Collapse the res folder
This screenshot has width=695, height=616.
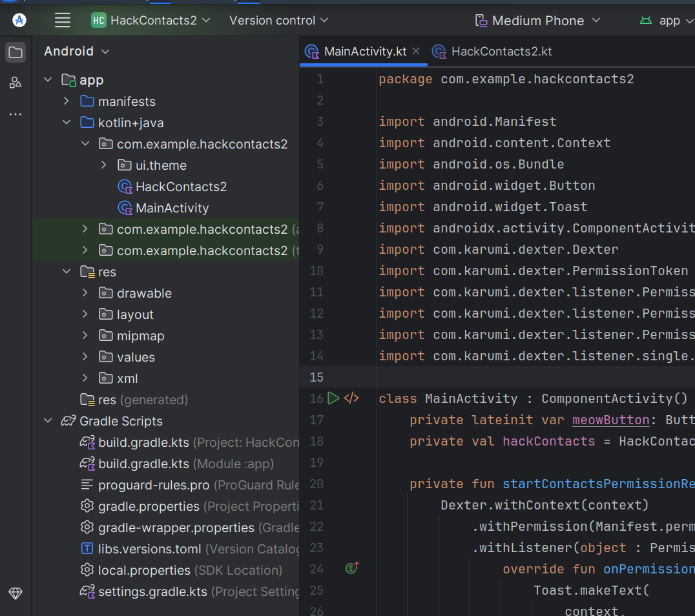click(67, 272)
